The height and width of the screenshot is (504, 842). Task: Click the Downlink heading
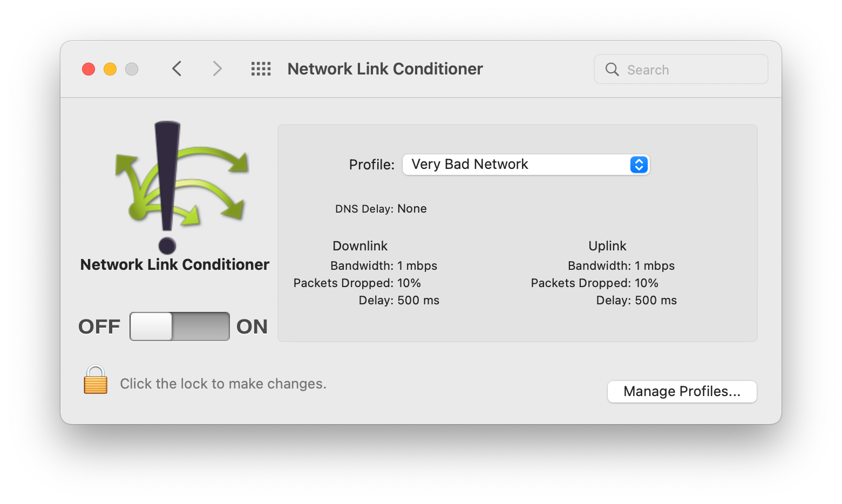(x=360, y=246)
